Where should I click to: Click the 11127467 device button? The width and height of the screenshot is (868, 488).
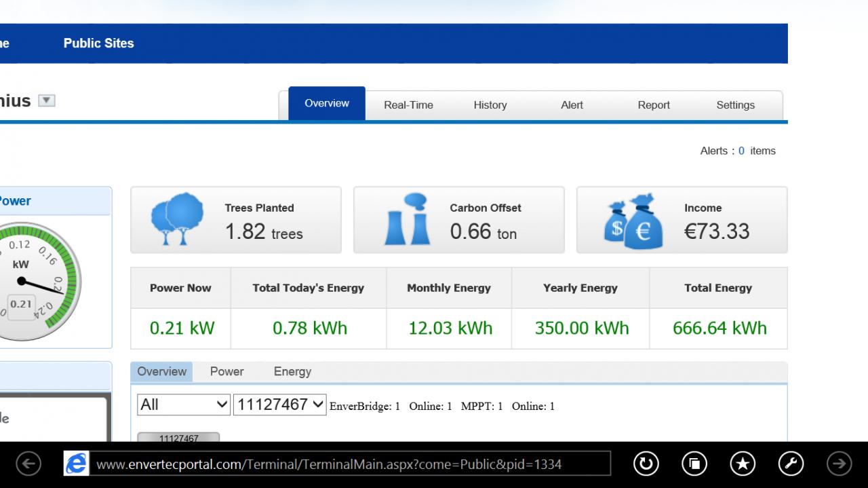click(x=178, y=438)
